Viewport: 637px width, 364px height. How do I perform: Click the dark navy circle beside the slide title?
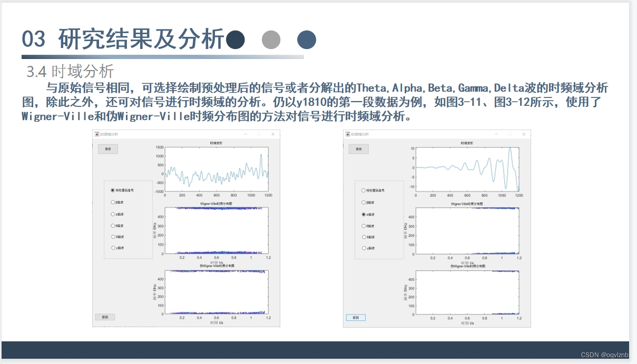(x=237, y=39)
